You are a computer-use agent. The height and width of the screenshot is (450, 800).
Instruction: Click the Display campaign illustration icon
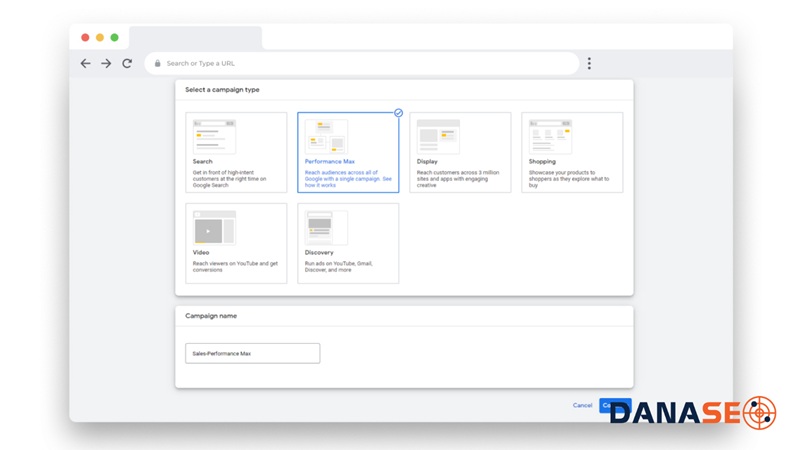pos(438,136)
